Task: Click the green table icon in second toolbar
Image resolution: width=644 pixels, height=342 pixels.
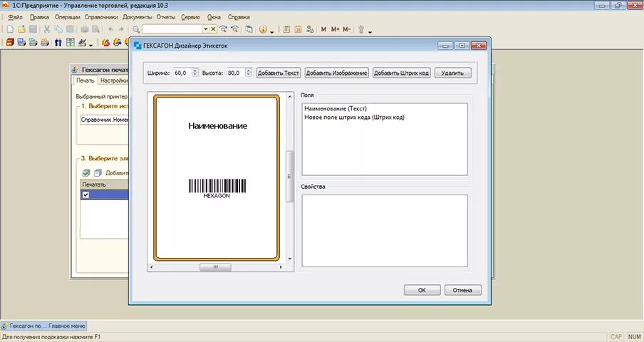Action: [71, 42]
